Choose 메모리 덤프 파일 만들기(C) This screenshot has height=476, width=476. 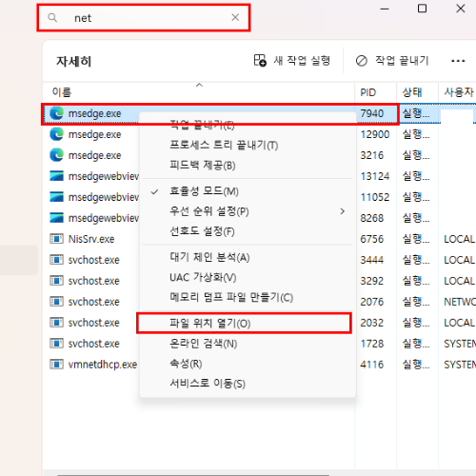(231, 297)
